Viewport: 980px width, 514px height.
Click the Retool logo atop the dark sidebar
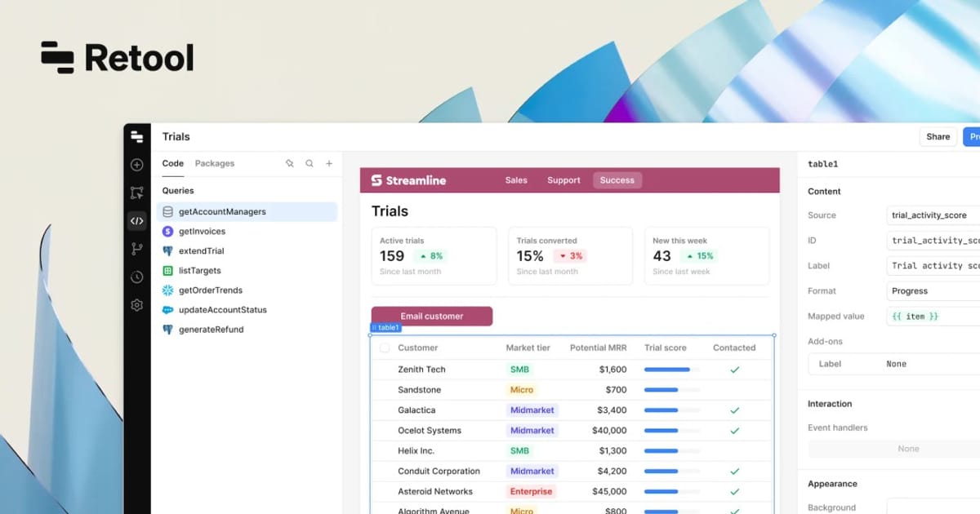point(137,137)
